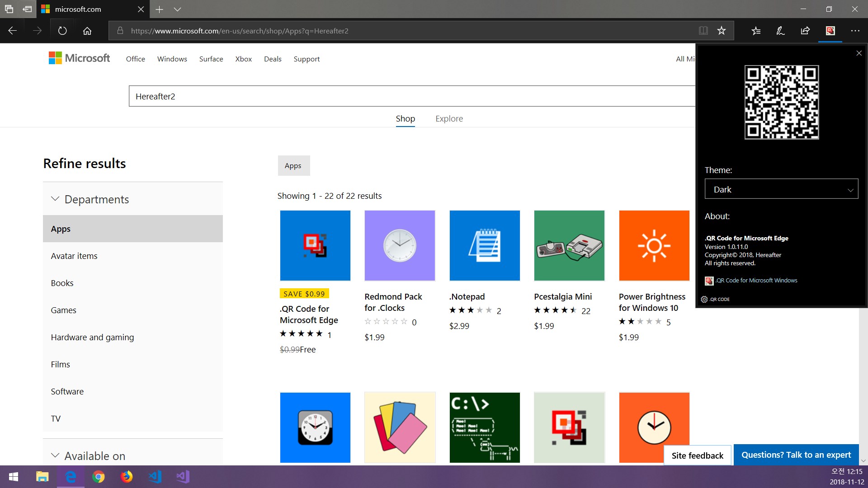The width and height of the screenshot is (868, 488).
Task: Launch Google Chrome from the taskbar
Action: 99,477
